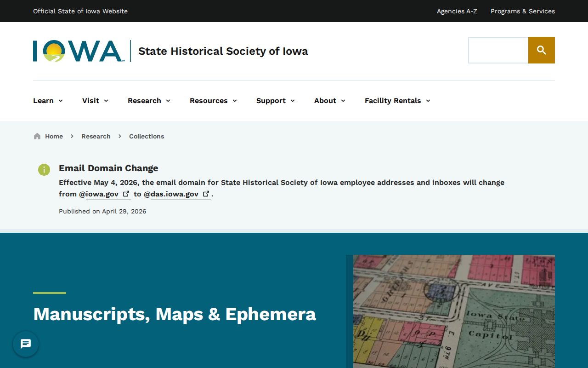
Task: Expand the Research menu chevron
Action: pos(168,101)
